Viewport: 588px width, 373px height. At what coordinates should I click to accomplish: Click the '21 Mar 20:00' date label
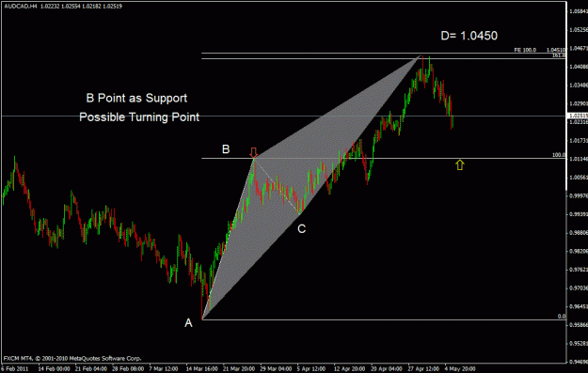tap(239, 369)
